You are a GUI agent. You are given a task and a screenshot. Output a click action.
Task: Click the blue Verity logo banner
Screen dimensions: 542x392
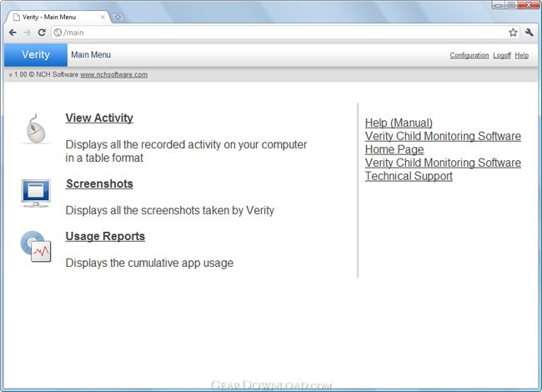36,54
